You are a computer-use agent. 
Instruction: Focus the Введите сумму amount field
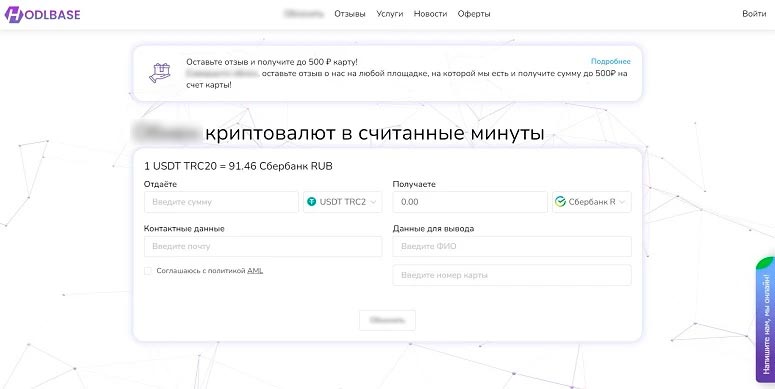tap(221, 202)
